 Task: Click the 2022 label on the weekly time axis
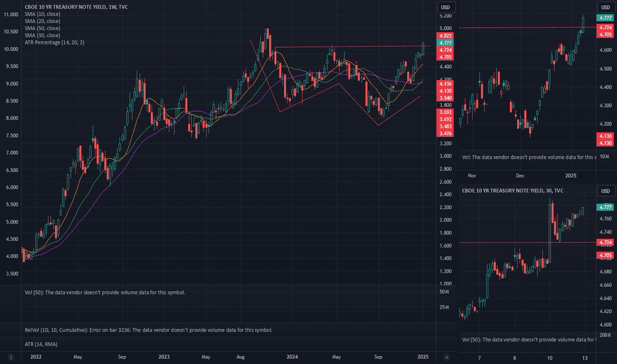36,357
